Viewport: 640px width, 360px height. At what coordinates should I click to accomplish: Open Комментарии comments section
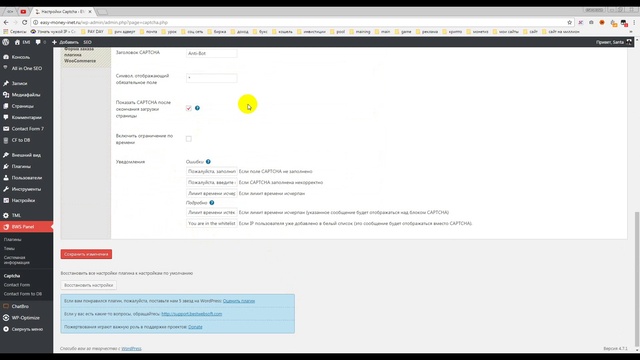coord(27,118)
